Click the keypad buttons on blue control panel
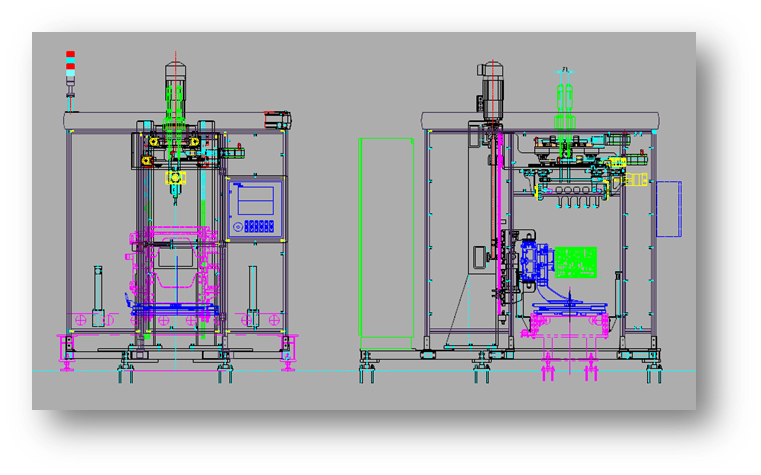 [260, 226]
